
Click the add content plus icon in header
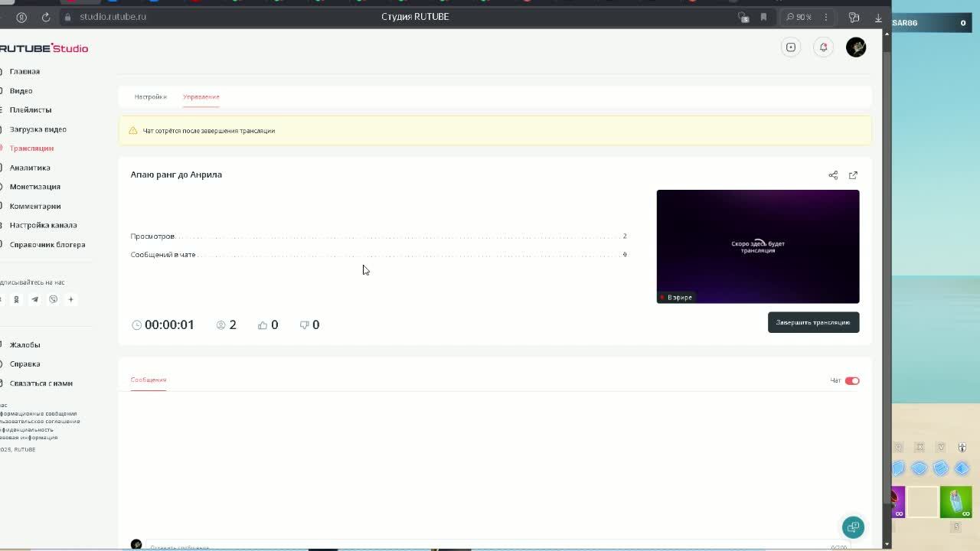tap(791, 47)
